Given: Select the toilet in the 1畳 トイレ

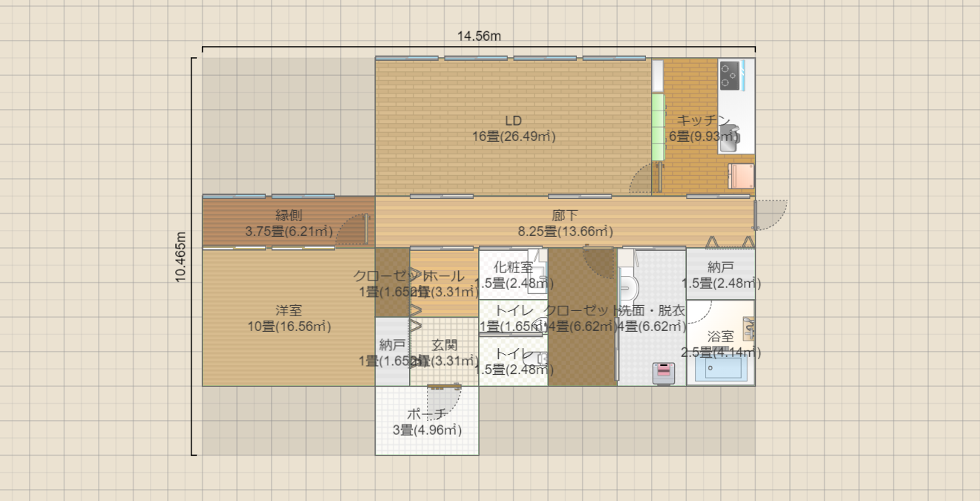Looking at the screenshot, I should tap(540, 324).
